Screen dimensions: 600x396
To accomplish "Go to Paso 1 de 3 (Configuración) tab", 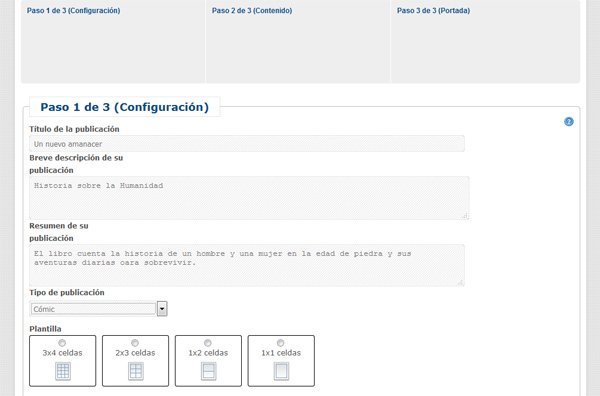I will point(73,11).
